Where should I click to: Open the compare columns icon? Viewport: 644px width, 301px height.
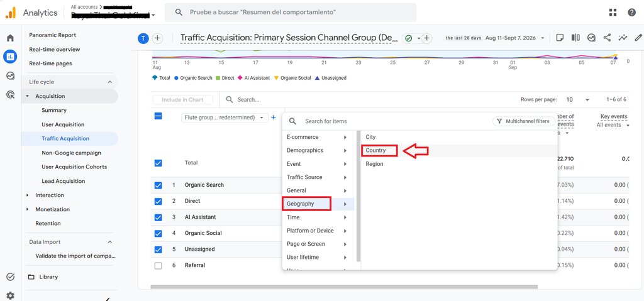575,38
